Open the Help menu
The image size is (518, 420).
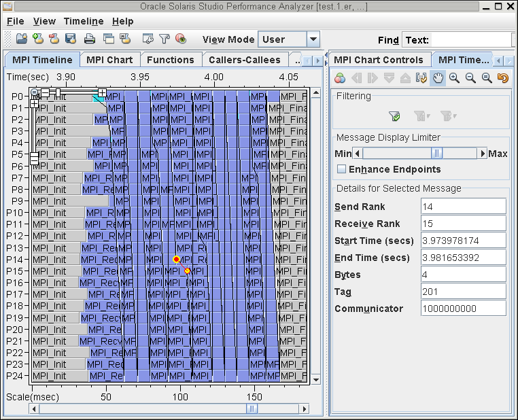[x=123, y=22]
